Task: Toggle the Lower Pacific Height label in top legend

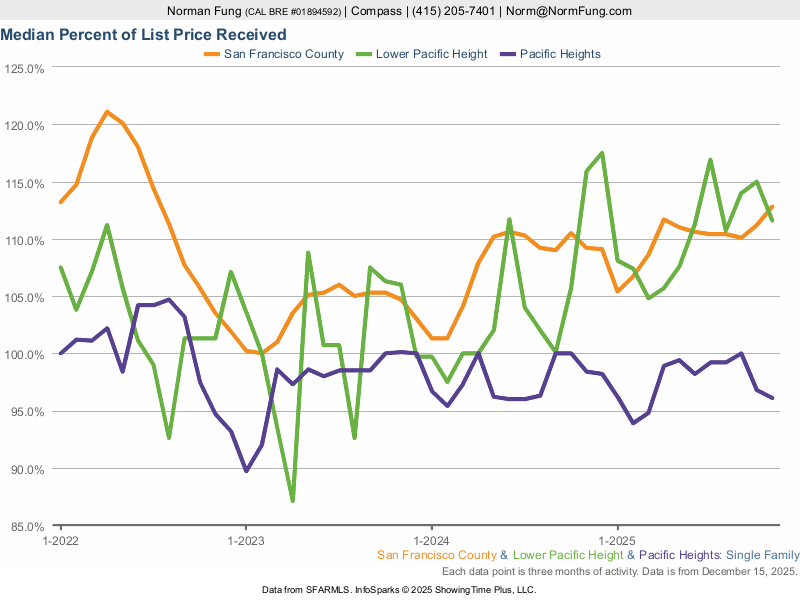Action: pyautogui.click(x=432, y=54)
